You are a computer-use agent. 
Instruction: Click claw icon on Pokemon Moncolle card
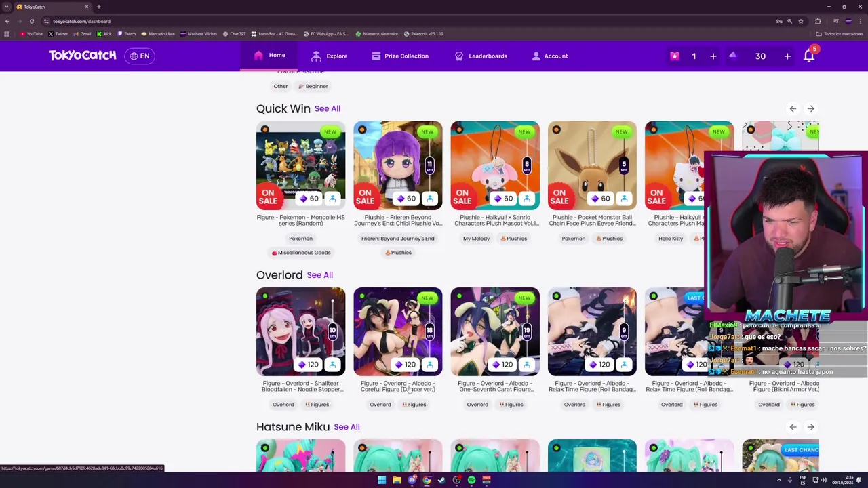click(332, 199)
